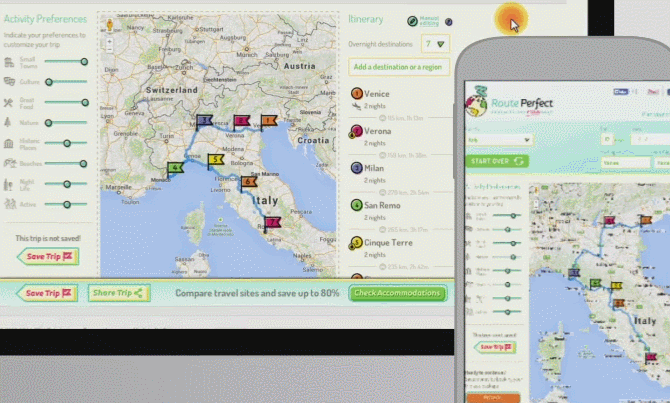Screen dimensions: 670x403
Task: Open the help icon beside Manual editing
Action: (448, 22)
